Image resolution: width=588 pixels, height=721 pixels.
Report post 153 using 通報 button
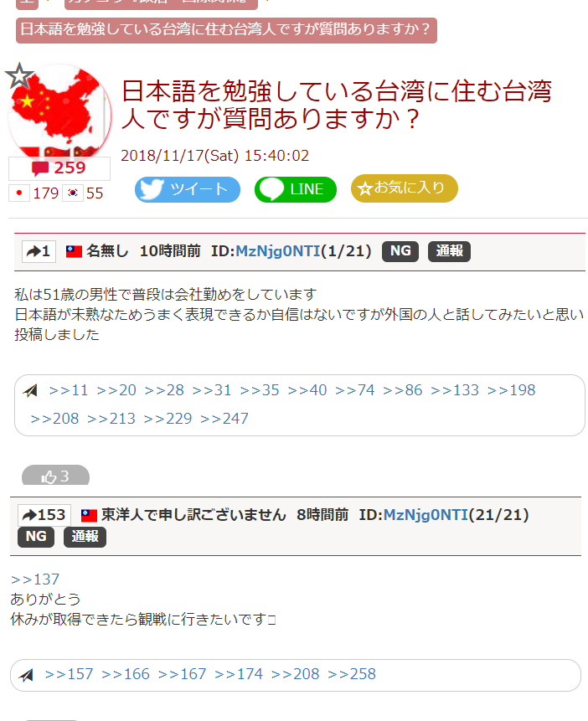click(85, 537)
